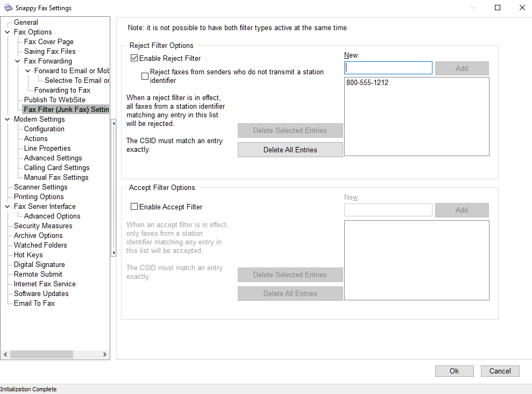Open the General settings page
Screen dimensions: 532x394
tap(26, 23)
